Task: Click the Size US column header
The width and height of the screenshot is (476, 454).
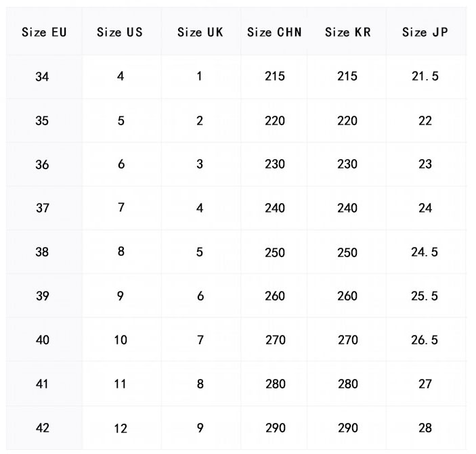Action: pos(120,32)
